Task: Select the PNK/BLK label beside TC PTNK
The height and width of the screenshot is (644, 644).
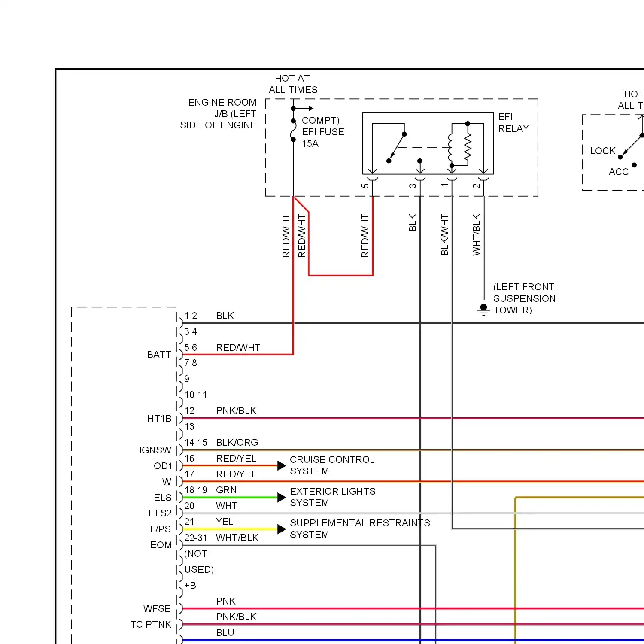Action: click(236, 617)
